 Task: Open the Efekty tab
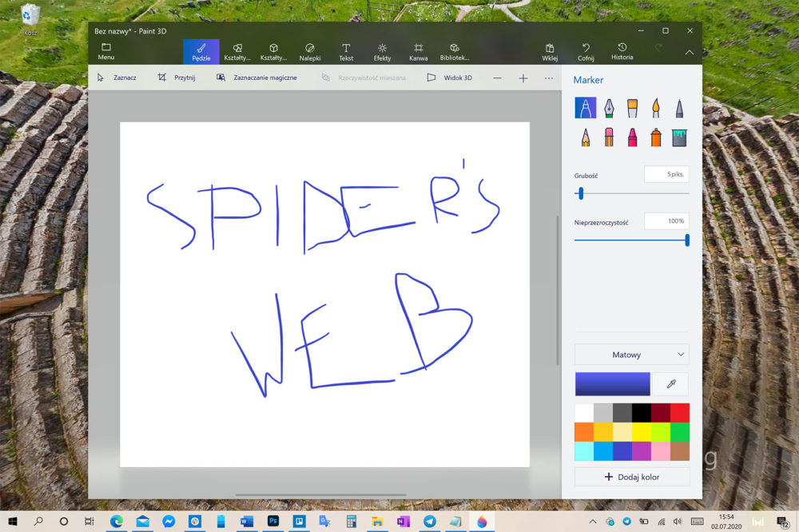point(382,51)
